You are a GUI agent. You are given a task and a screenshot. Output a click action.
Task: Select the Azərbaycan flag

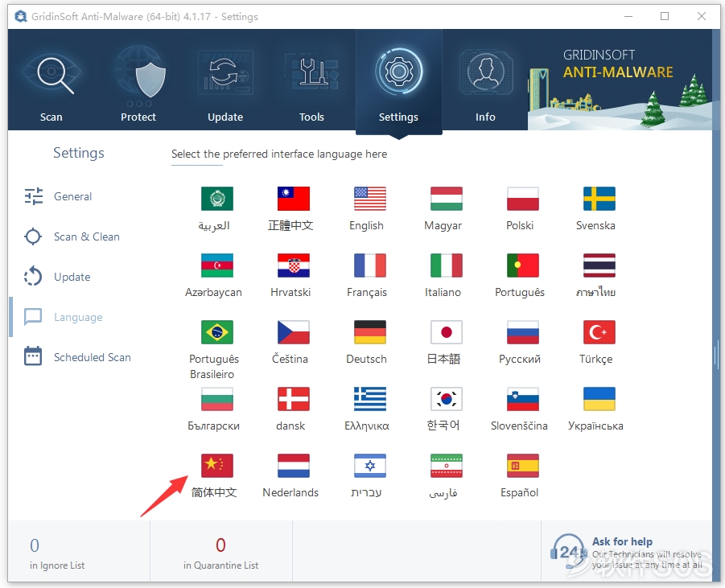217,265
